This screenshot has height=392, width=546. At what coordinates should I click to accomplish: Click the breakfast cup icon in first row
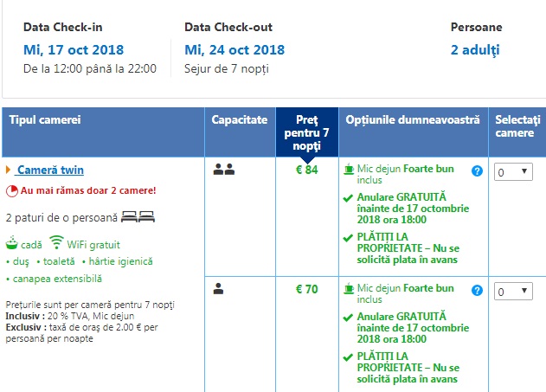[x=349, y=170]
